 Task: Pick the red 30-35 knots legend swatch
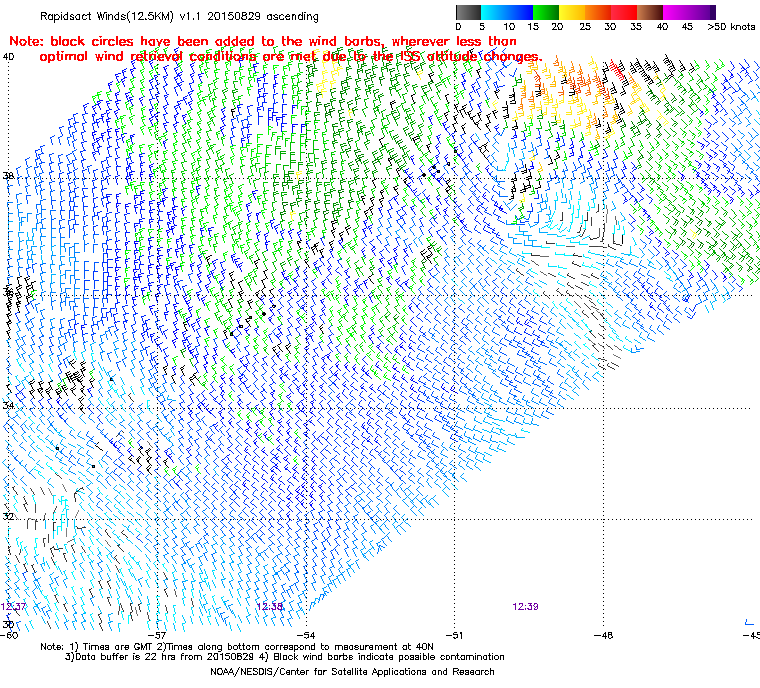coord(624,12)
